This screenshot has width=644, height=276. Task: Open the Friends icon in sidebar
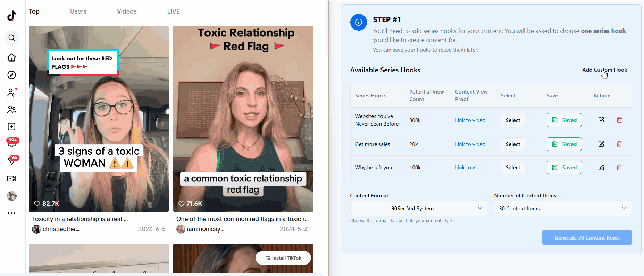point(12,109)
